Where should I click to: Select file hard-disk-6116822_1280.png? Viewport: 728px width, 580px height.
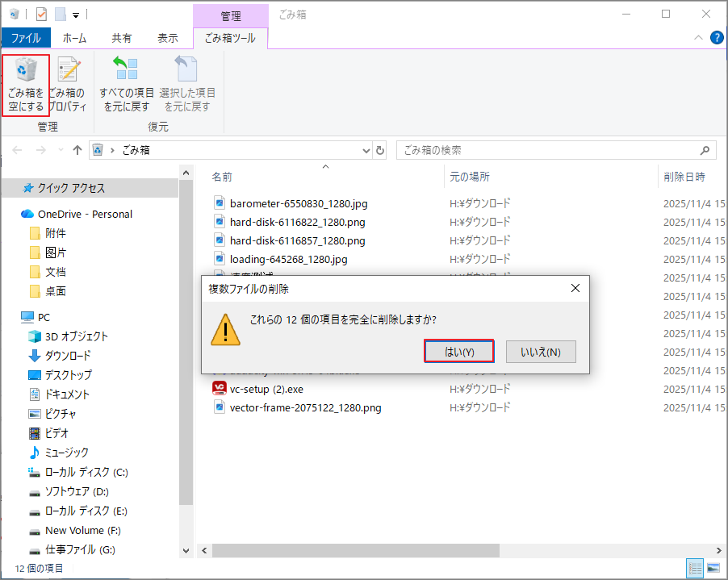tap(298, 222)
